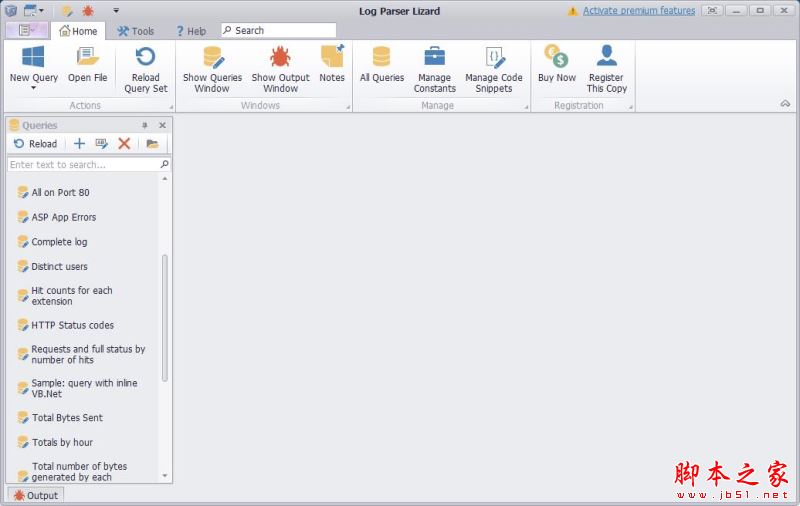Click Reload Query Set
Image resolution: width=800 pixels, height=506 pixels.
click(x=145, y=70)
